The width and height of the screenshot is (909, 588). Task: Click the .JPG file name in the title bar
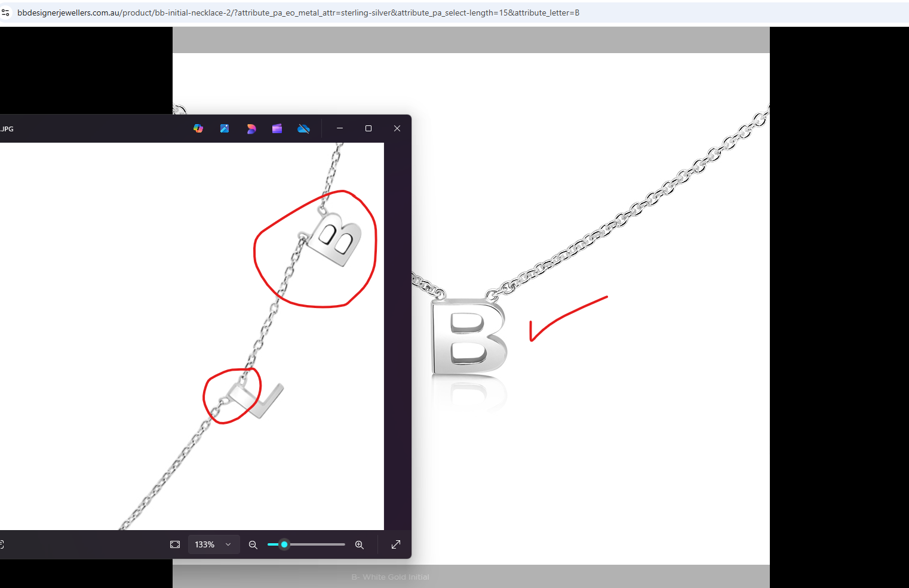pos(7,129)
